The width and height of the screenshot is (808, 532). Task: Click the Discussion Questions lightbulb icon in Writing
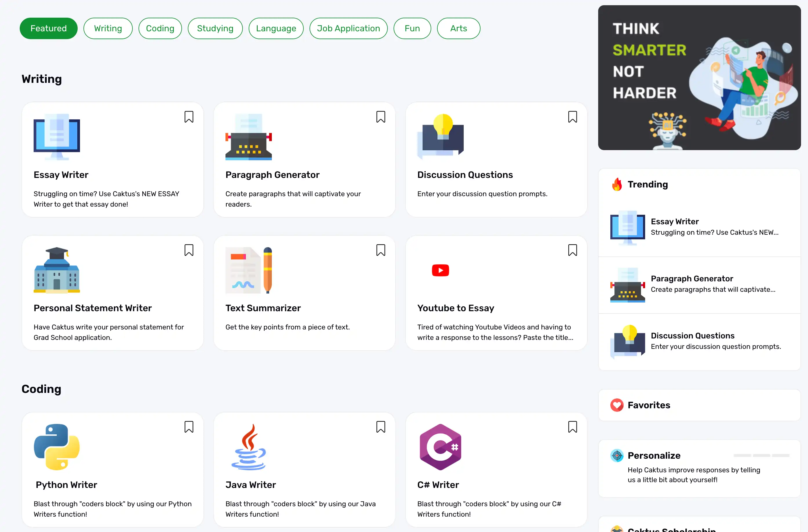point(440,137)
